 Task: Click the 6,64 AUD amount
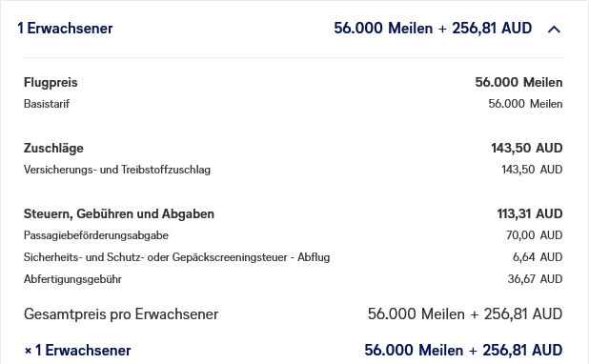click(538, 257)
